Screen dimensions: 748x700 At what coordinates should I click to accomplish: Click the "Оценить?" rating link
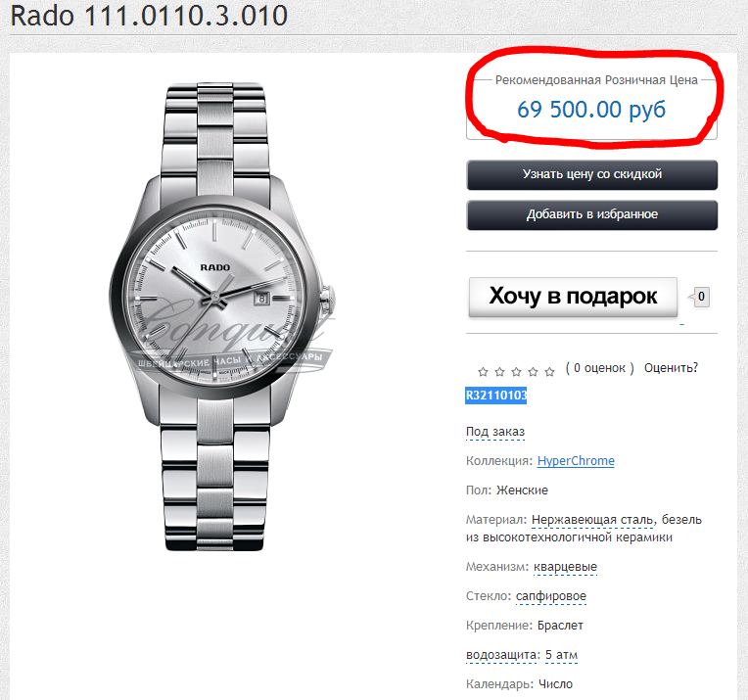[671, 368]
